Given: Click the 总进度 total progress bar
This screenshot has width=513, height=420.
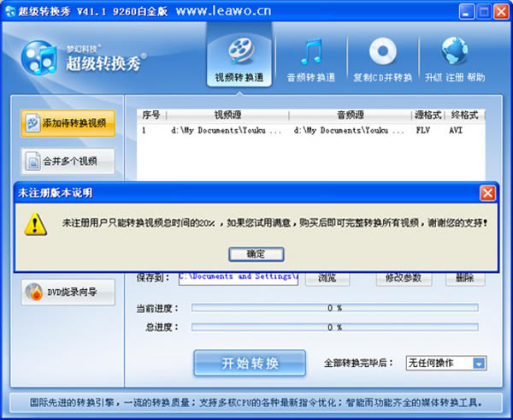Looking at the screenshot, I should (334, 327).
